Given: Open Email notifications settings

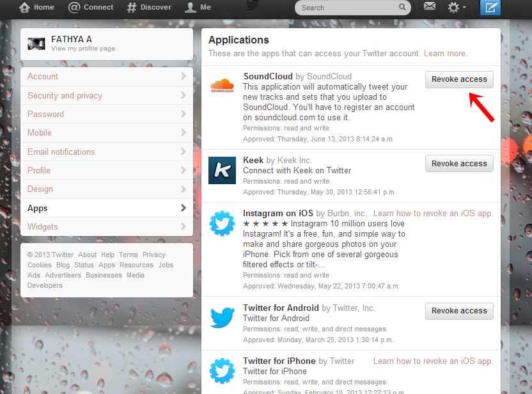Looking at the screenshot, I should point(107,152).
